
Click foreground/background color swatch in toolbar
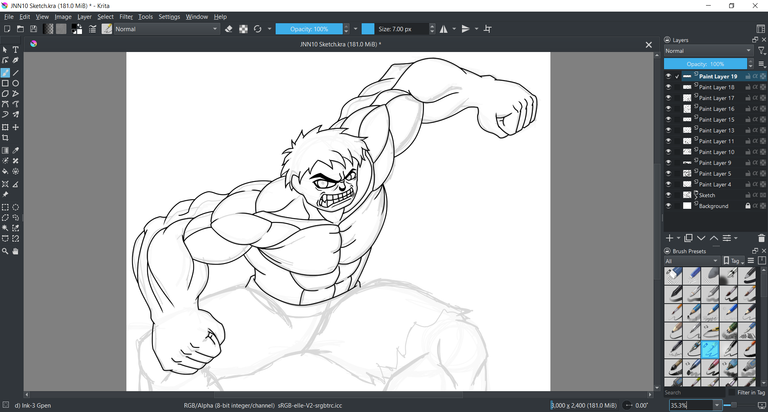coord(77,29)
